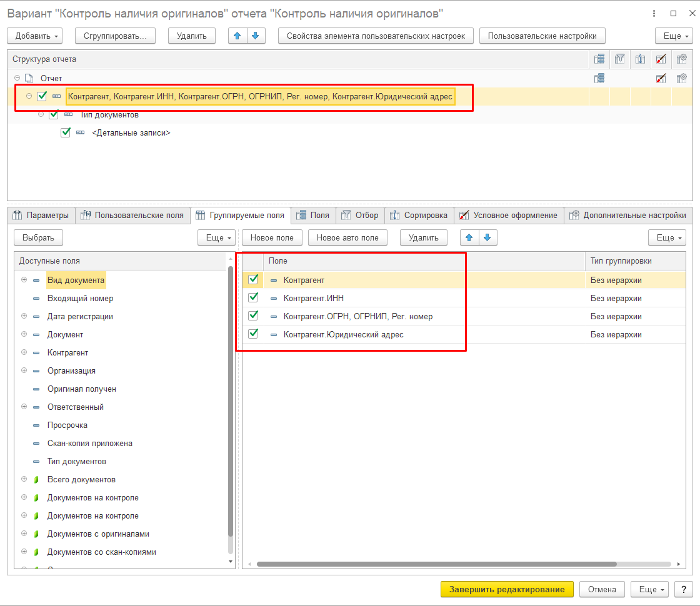Move structure element down with top toolbar arrow
The image size is (700, 606).
pos(256,36)
